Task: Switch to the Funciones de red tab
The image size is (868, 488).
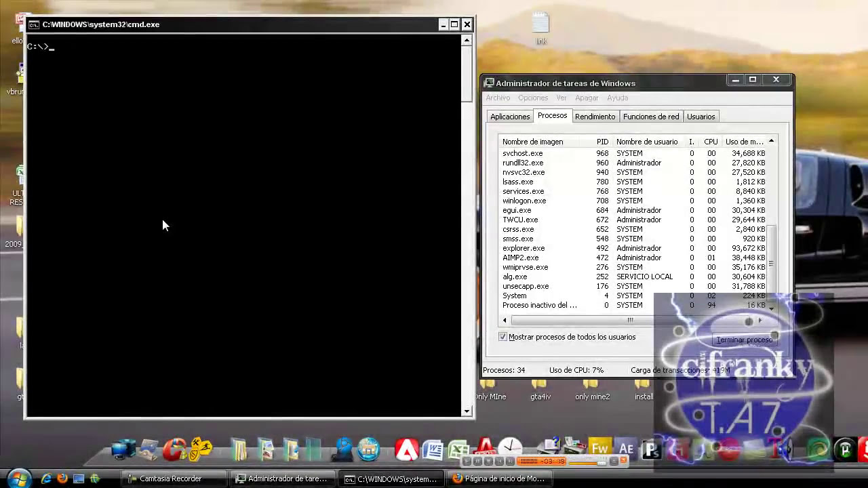Action: tap(651, 117)
